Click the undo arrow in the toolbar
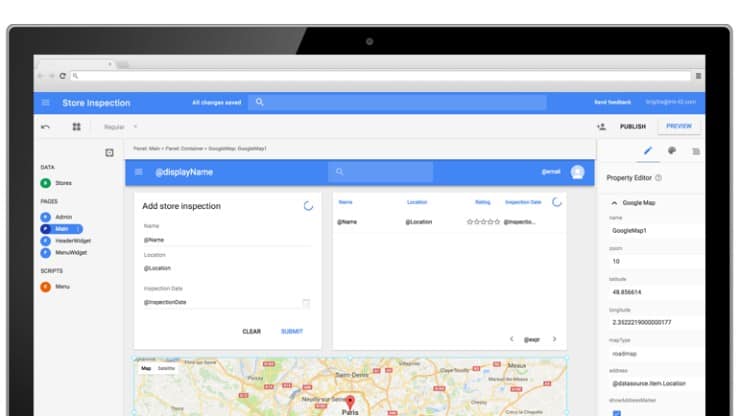The image size is (740, 416). tap(45, 127)
